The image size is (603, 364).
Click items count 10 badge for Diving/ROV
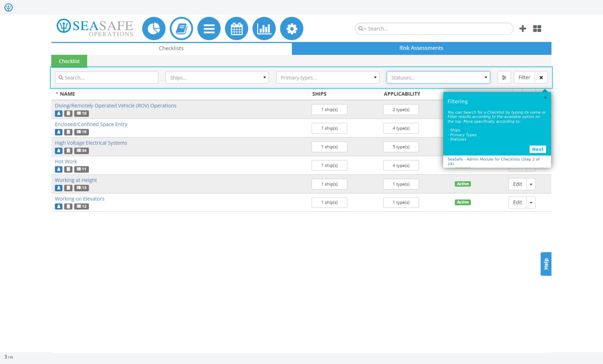pyautogui.click(x=82, y=114)
